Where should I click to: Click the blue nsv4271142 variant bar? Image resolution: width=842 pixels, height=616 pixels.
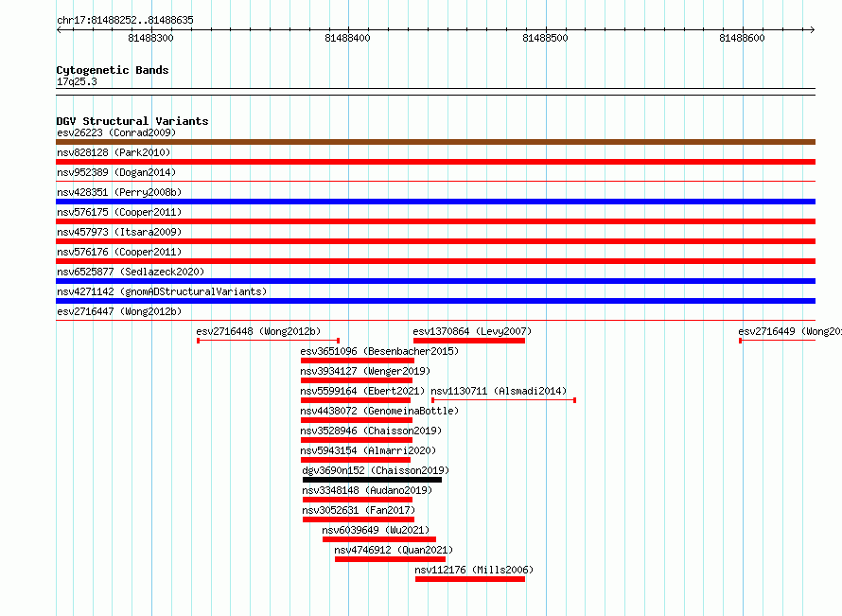(435, 301)
